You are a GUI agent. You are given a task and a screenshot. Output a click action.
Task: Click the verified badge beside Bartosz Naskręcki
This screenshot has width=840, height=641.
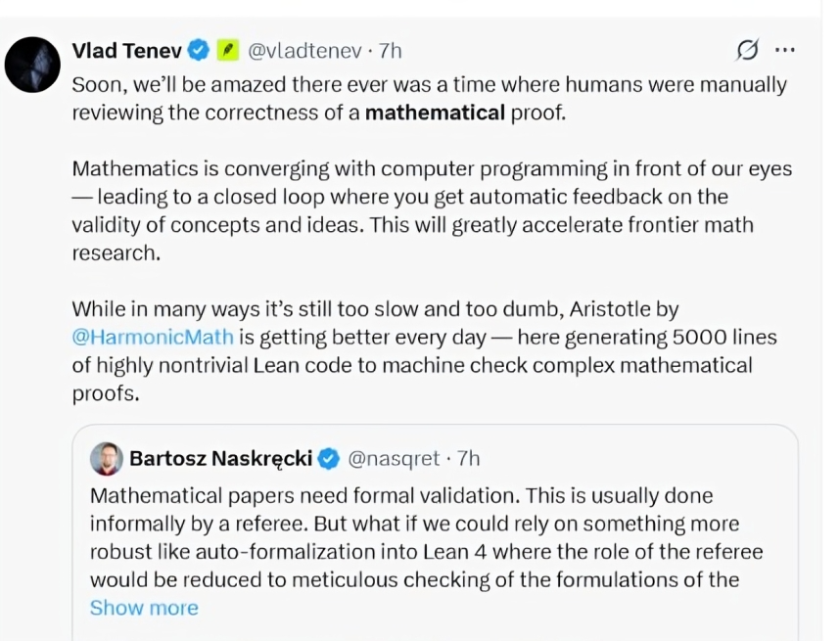[x=330, y=458]
